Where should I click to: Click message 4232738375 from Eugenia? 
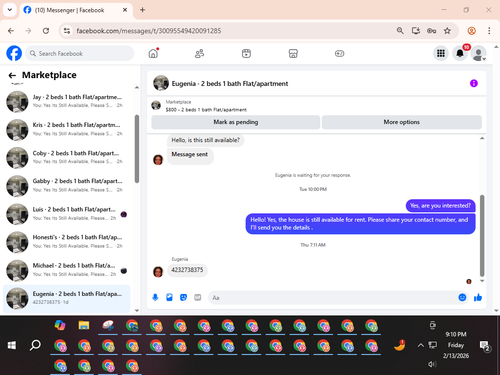tap(187, 270)
